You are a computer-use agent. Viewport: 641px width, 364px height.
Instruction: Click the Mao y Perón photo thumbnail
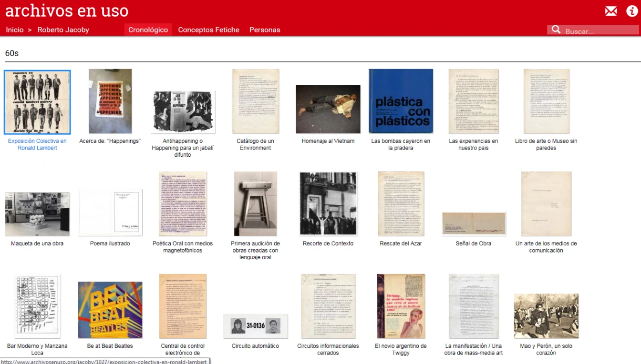pyautogui.click(x=546, y=316)
